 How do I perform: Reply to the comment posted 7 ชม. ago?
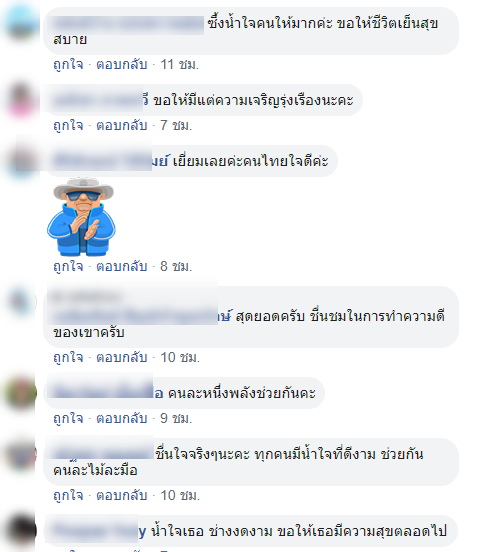click(121, 125)
